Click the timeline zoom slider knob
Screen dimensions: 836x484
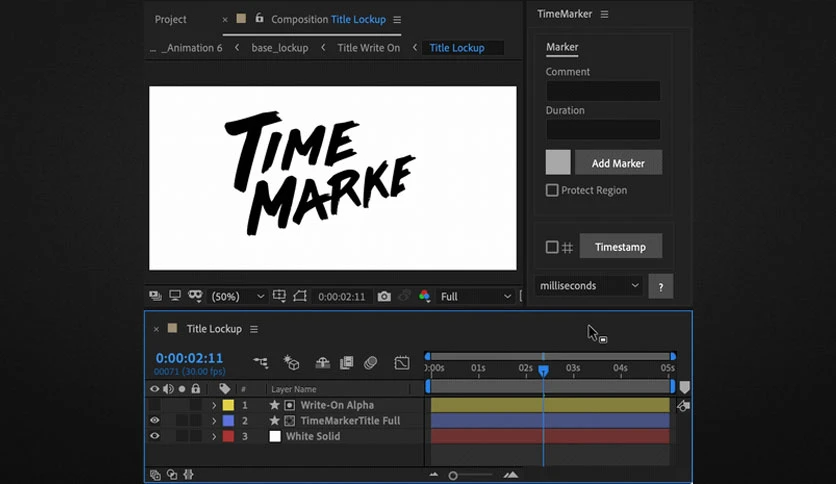453,475
